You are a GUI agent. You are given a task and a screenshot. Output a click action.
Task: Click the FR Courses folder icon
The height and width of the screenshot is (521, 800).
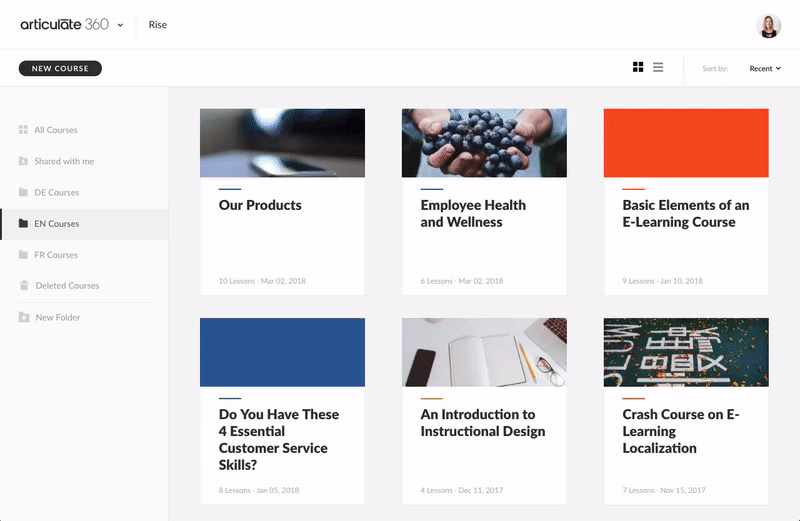click(x=23, y=255)
